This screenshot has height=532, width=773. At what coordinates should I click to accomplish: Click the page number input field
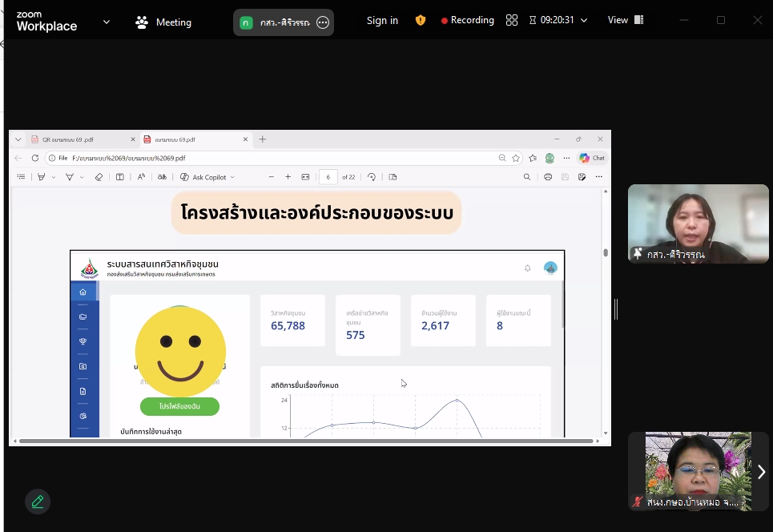point(328,177)
